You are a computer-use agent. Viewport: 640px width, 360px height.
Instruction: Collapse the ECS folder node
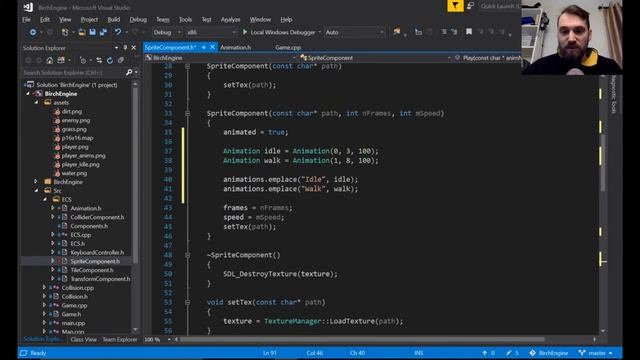(45, 200)
